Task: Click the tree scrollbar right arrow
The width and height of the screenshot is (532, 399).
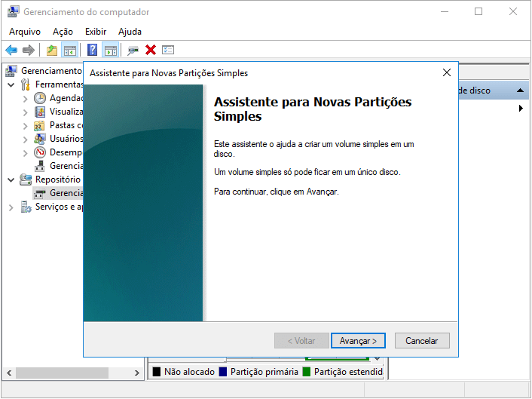Action: (136, 373)
